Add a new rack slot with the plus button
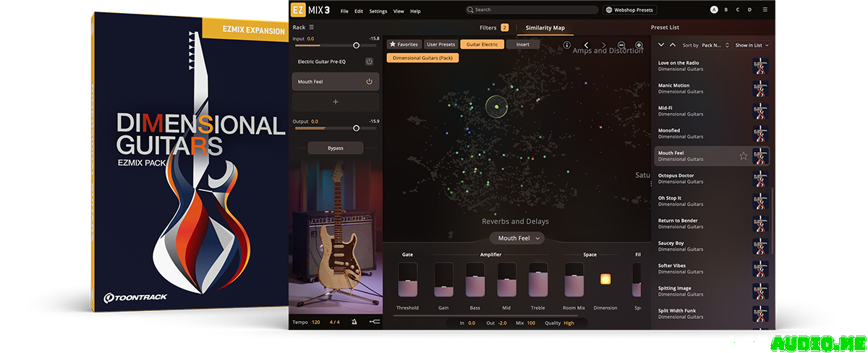This screenshot has height=353, width=868. pyautogui.click(x=335, y=102)
